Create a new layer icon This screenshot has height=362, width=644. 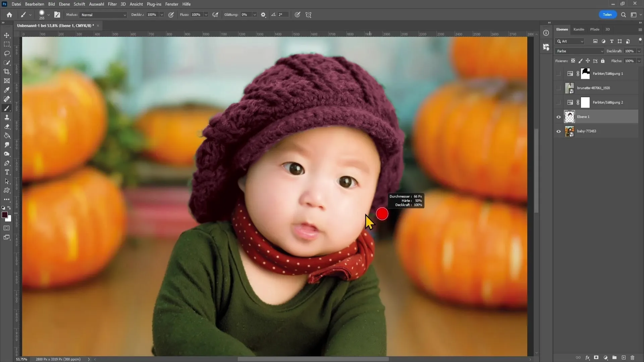click(x=624, y=358)
